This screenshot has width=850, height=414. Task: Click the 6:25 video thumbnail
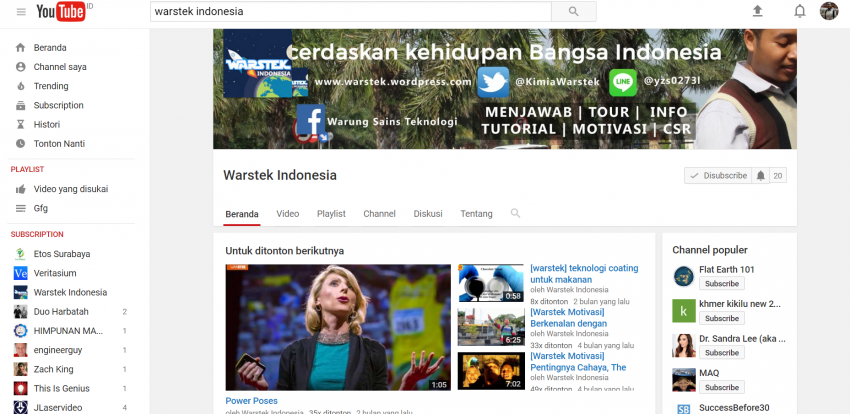491,327
